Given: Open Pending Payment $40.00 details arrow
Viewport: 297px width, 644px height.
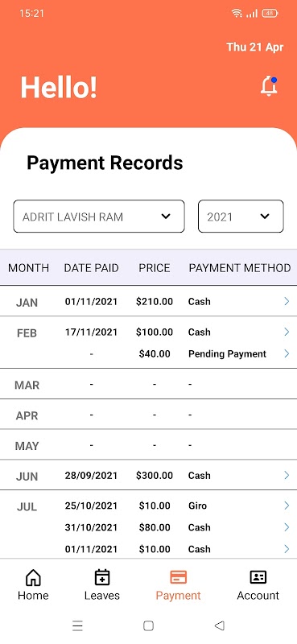Looking at the screenshot, I should (x=287, y=353).
